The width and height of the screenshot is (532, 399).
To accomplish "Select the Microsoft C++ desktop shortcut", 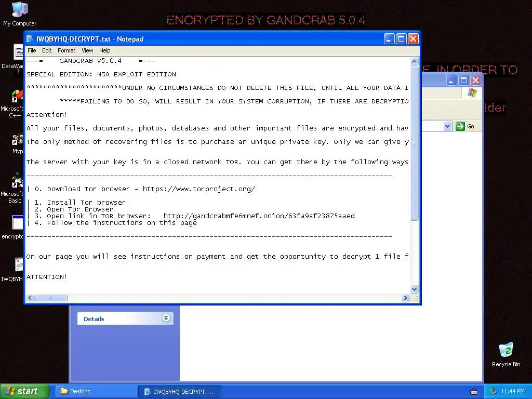I will [12, 104].
